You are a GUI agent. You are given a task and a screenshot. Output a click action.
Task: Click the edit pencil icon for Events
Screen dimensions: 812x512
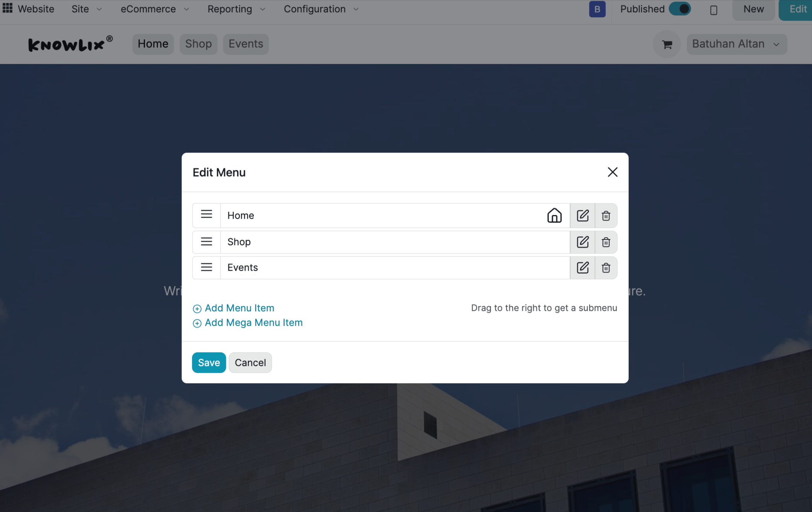582,268
